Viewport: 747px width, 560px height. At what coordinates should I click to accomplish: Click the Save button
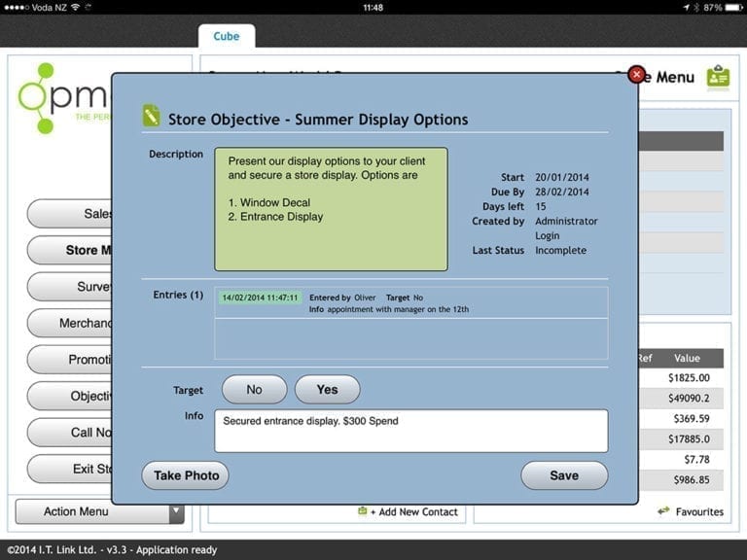tap(564, 475)
